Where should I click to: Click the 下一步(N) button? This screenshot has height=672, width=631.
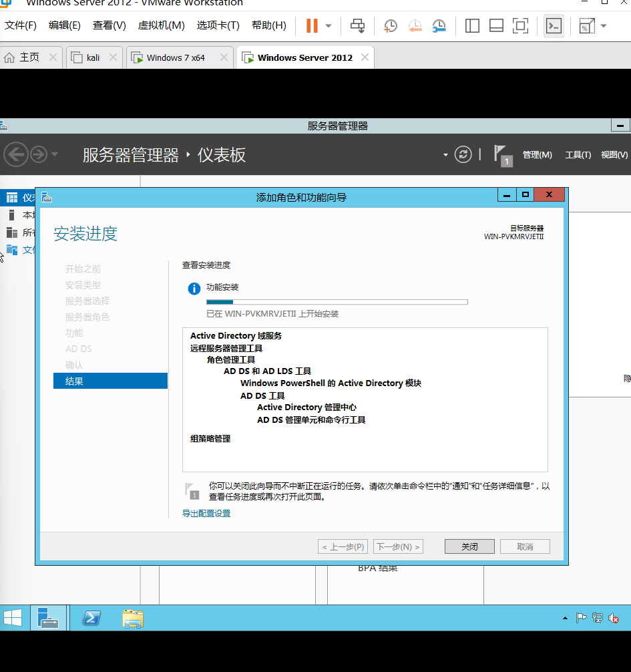398,546
